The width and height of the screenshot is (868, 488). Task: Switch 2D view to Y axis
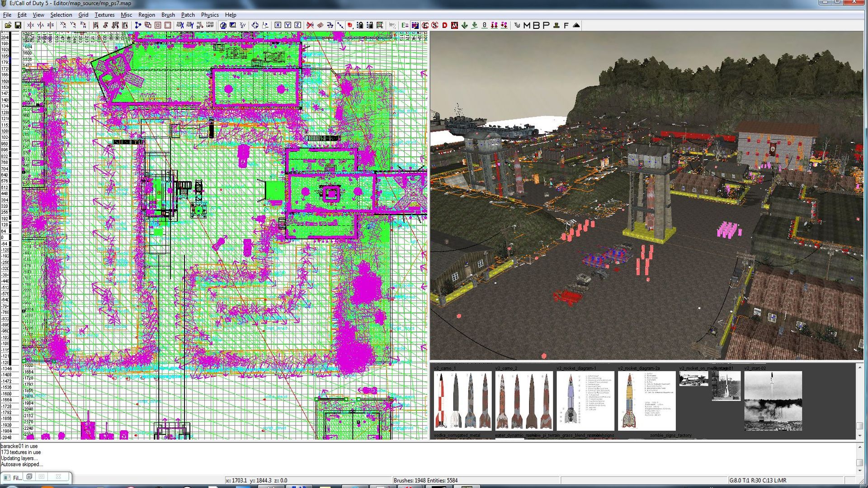point(288,25)
